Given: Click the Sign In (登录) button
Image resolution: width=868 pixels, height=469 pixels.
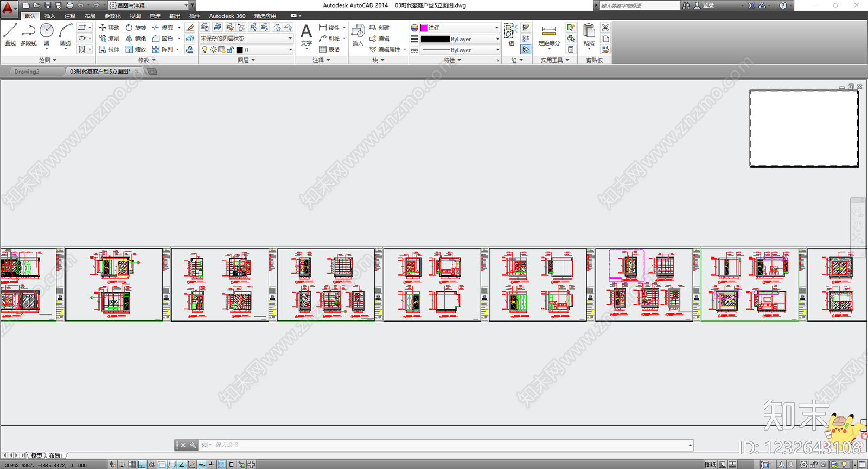Looking at the screenshot, I should pos(704,5).
